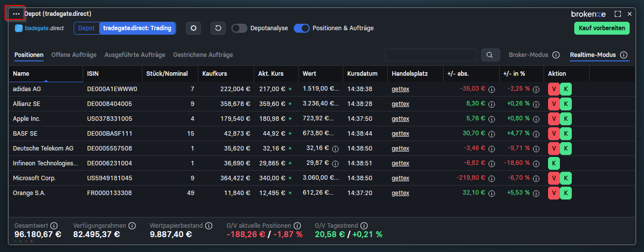Screen dimensions: 644x252
Task: Select the Depot segment button
Action: (x=87, y=28)
